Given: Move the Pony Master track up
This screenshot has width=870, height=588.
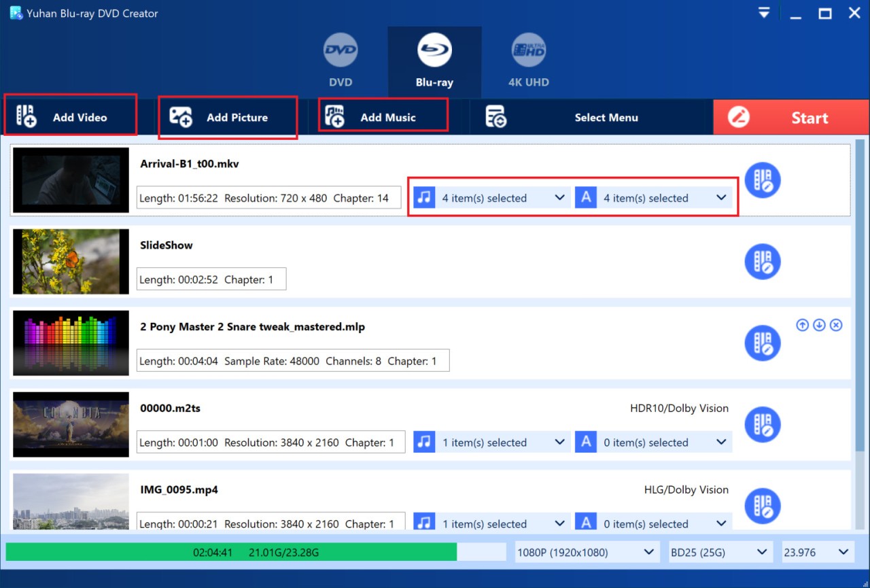Looking at the screenshot, I should point(802,325).
